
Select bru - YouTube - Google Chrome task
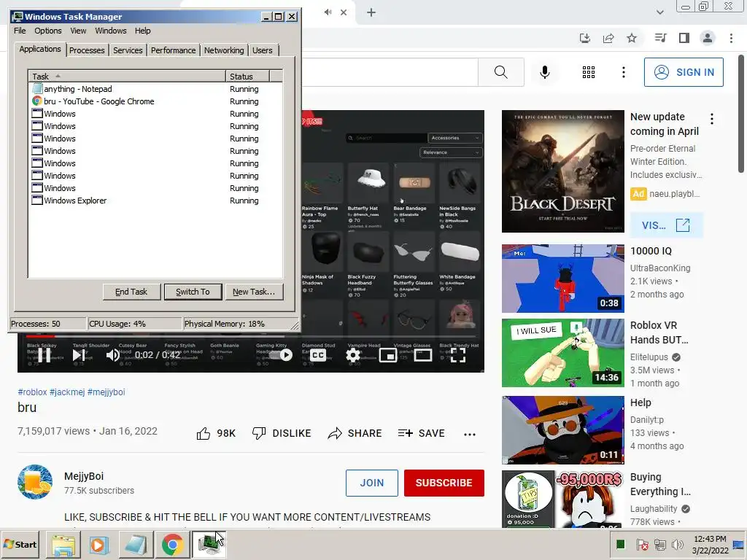click(155, 101)
